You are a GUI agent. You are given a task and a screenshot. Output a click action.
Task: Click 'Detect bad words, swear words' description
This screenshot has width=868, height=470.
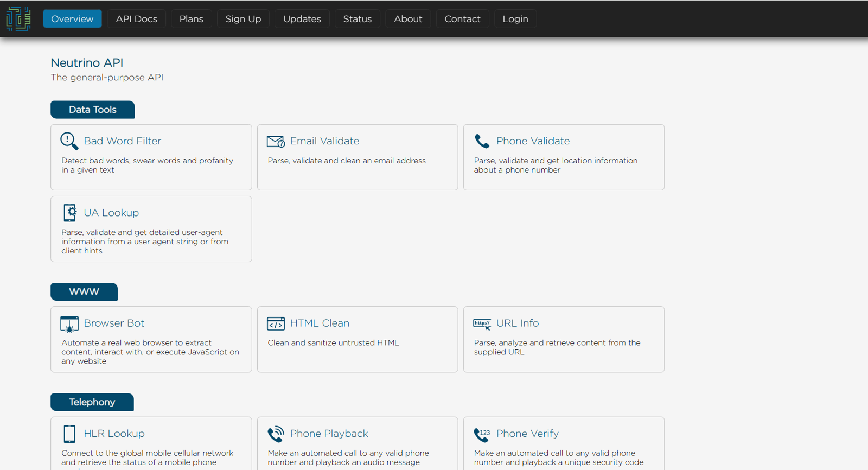pyautogui.click(x=148, y=165)
